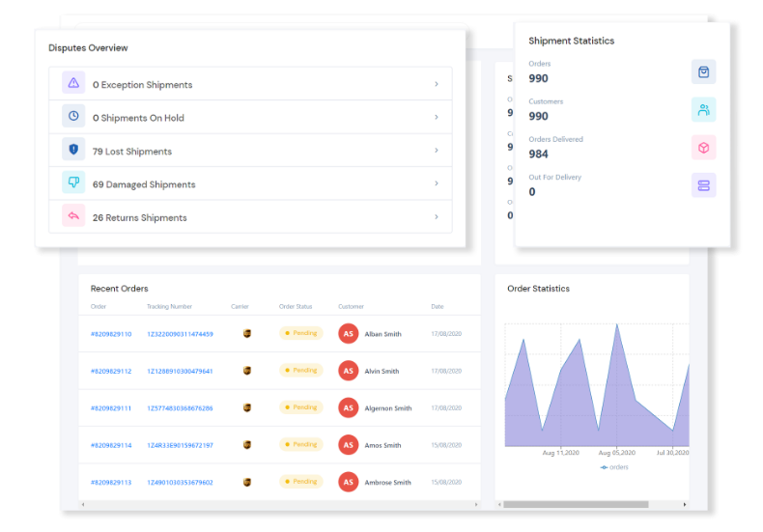Click Order Statistics scrollbar left arrow
Image resolution: width=763 pixels, height=532 pixels.
pyautogui.click(x=499, y=505)
